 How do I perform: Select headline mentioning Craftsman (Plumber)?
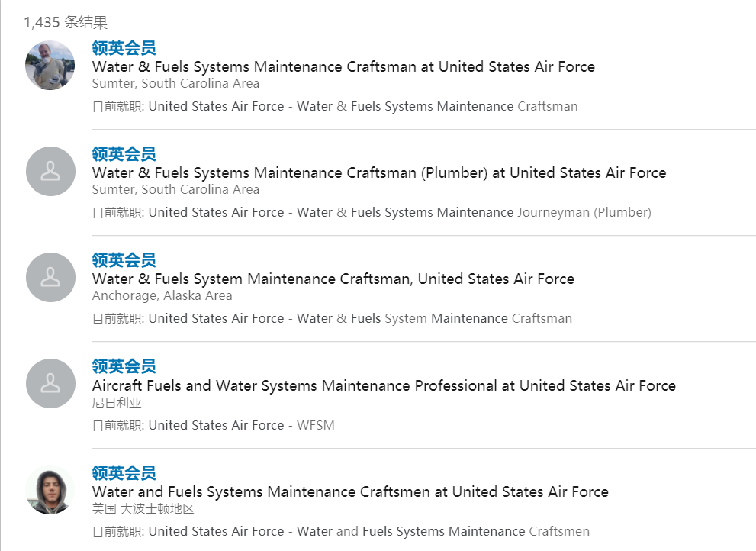pos(379,172)
